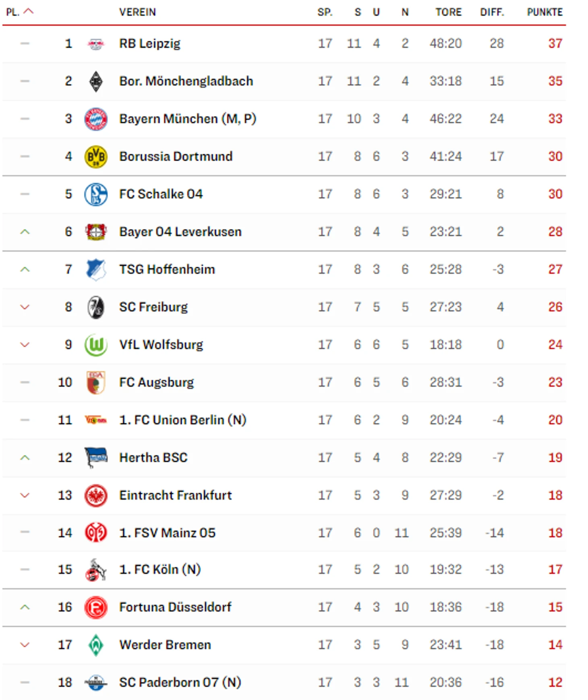Click the TORE column header
Image resolution: width=588 pixels, height=700 pixels.
click(448, 12)
